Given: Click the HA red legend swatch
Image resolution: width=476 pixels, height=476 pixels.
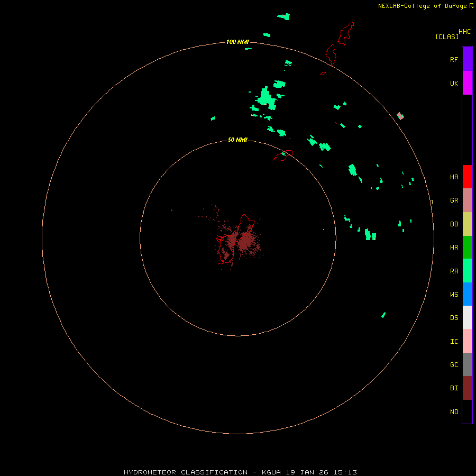Looking at the screenshot, I should pyautogui.click(x=467, y=177).
